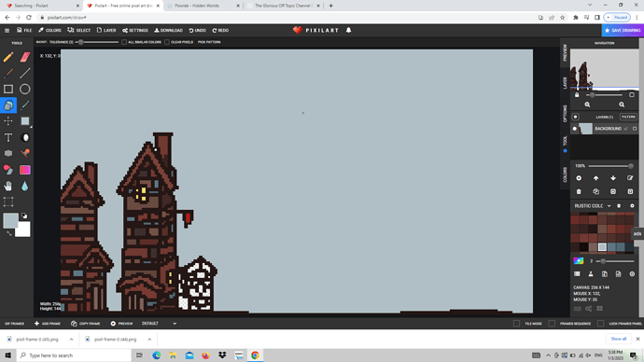Select the Text tool
The image size is (644, 362).
(8, 137)
